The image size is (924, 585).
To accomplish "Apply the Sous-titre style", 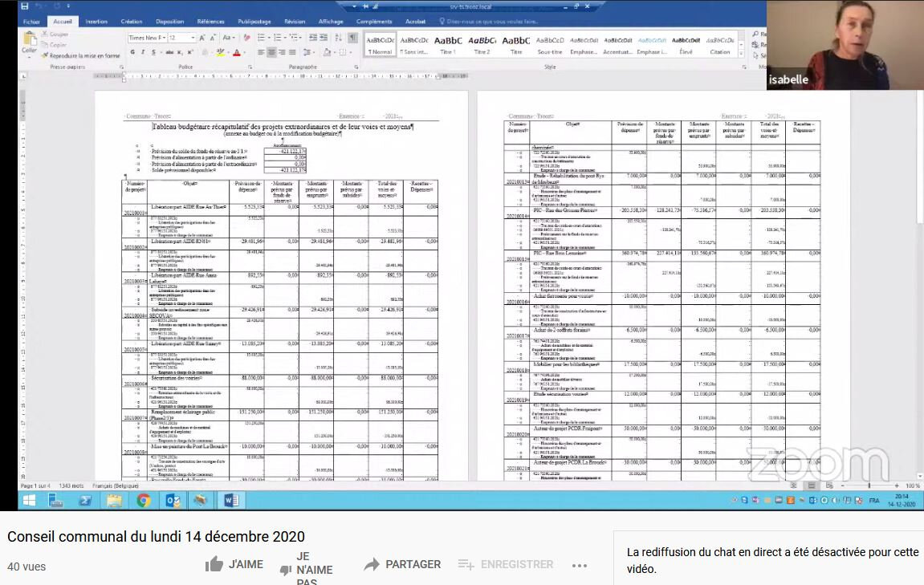I will pyautogui.click(x=550, y=45).
